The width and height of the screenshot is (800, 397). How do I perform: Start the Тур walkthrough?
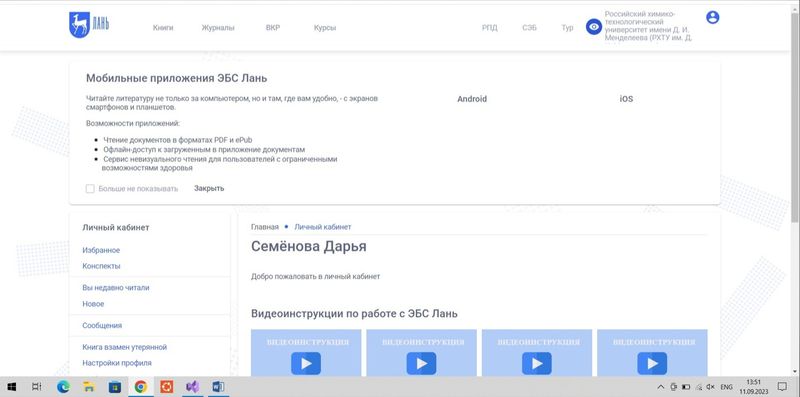[567, 28]
